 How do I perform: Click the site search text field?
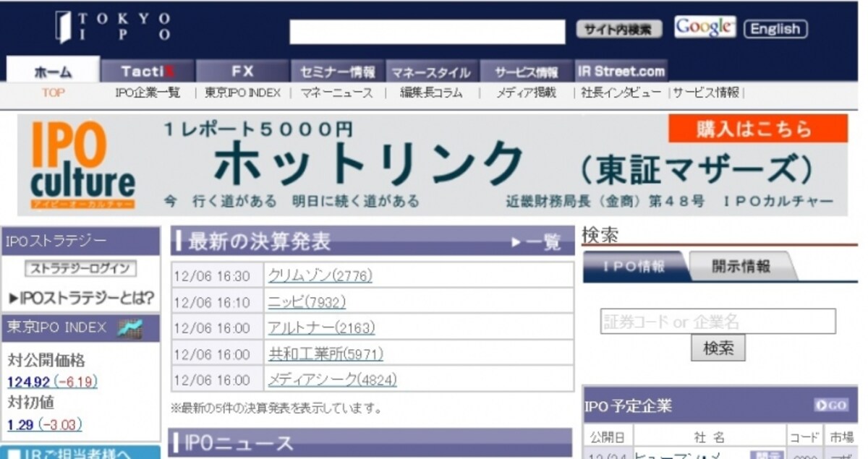tap(427, 32)
